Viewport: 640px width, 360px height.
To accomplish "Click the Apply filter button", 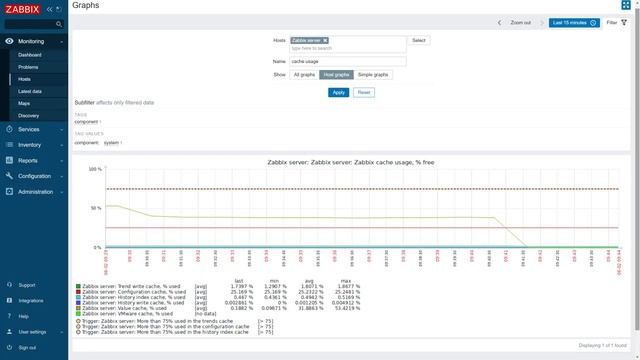I will pyautogui.click(x=338, y=92).
